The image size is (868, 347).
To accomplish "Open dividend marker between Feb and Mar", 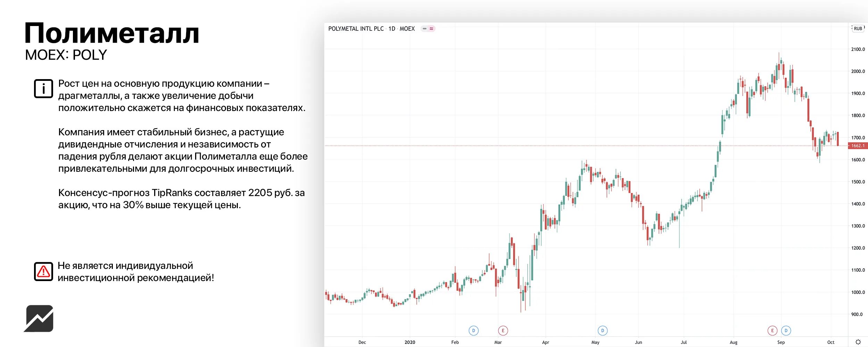I will coord(474,331).
